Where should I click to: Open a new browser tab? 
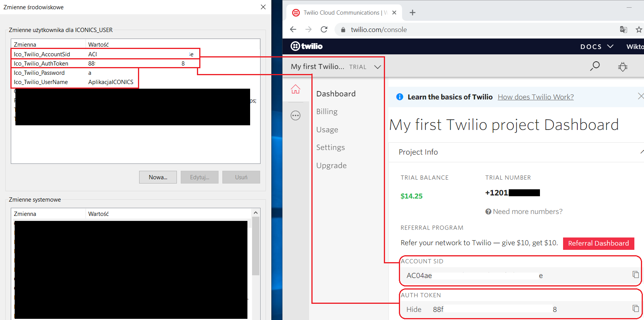tap(412, 12)
